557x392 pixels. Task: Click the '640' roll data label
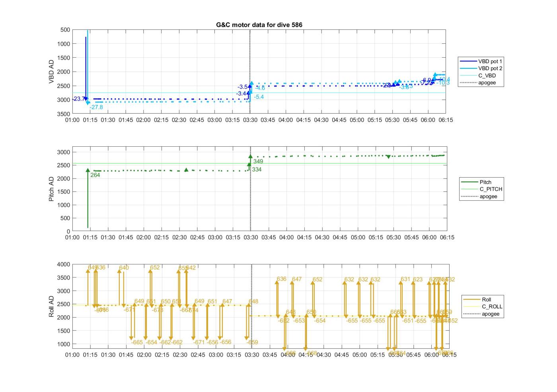click(x=124, y=268)
